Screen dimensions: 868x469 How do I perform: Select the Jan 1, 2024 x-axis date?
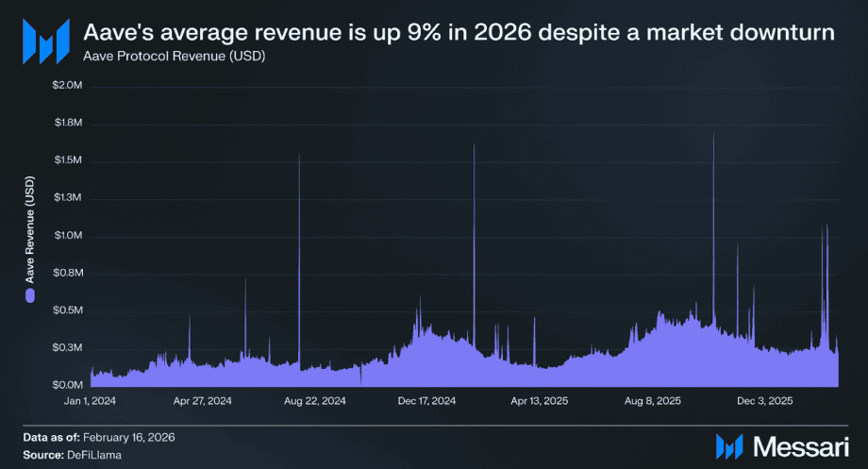pyautogui.click(x=92, y=401)
